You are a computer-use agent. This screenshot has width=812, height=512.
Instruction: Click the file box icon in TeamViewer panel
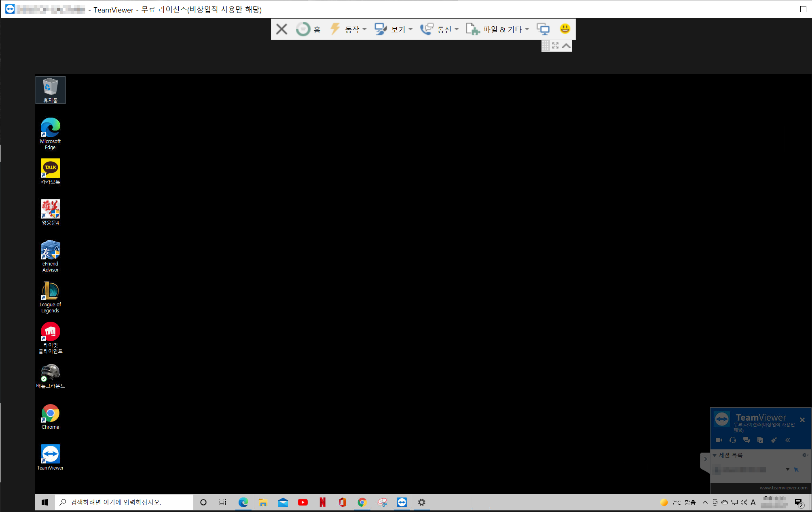[760, 440]
